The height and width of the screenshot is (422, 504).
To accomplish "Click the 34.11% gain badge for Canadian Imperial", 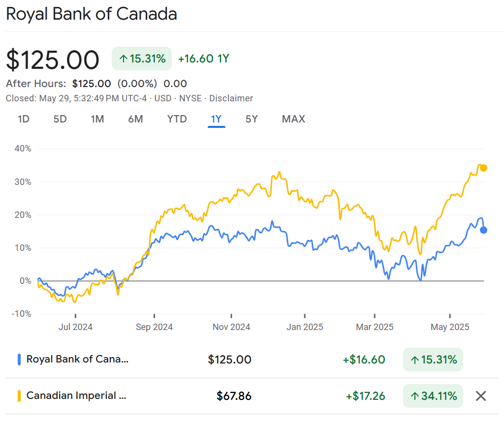I will [x=433, y=395].
